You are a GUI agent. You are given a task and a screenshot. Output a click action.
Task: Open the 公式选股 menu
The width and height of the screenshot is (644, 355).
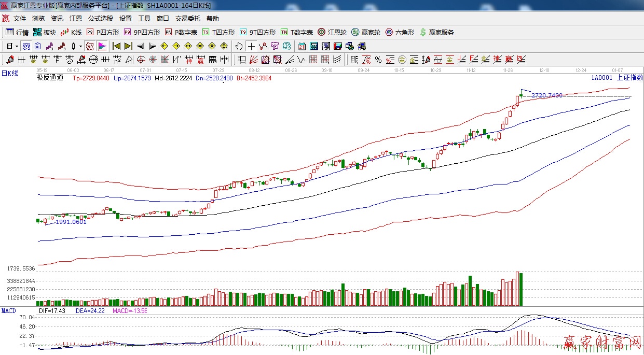tap(100, 19)
